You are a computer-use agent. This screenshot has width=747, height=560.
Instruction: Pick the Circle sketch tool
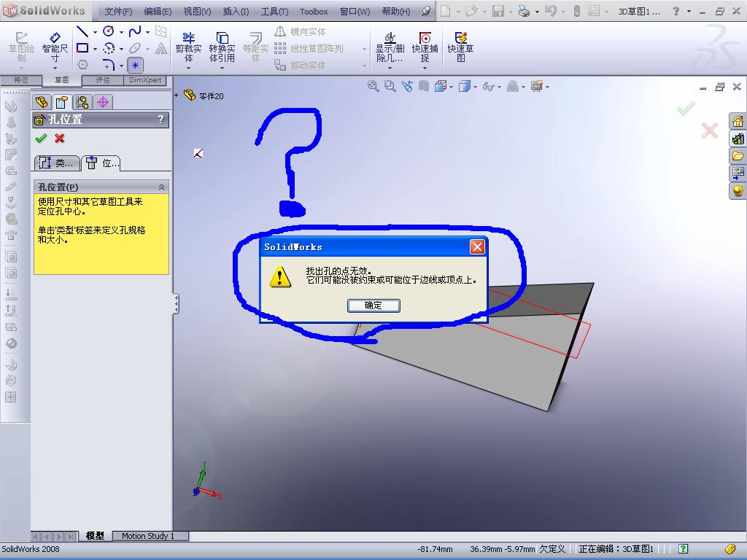point(109,31)
